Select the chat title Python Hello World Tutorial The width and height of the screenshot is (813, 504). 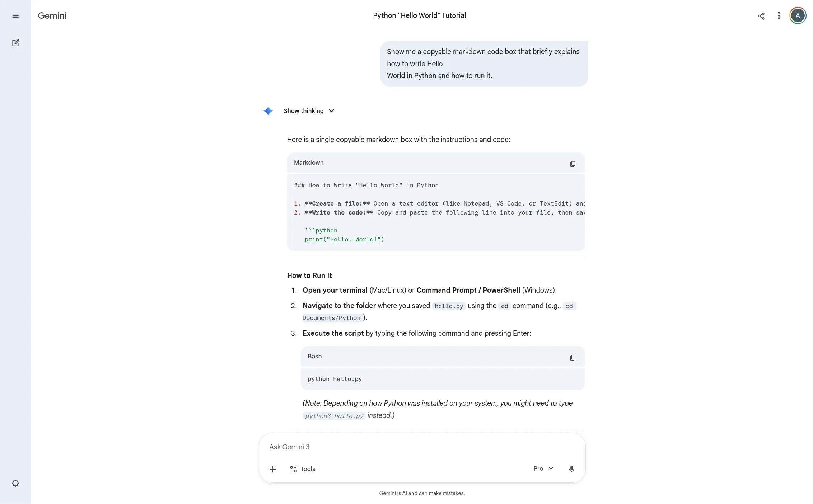419,15
